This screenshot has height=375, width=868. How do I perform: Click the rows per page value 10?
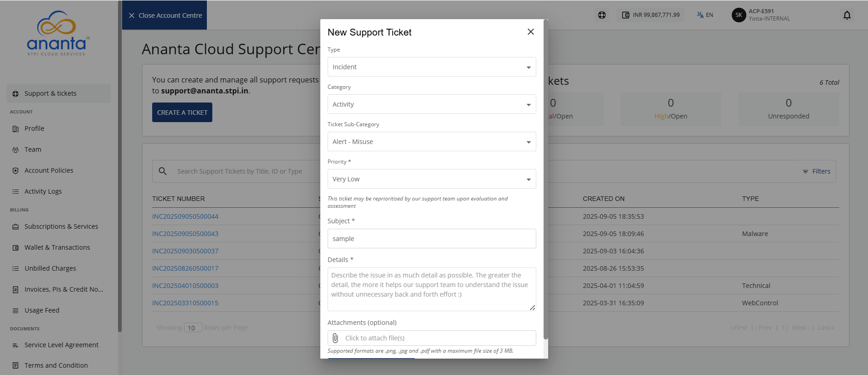tap(193, 328)
